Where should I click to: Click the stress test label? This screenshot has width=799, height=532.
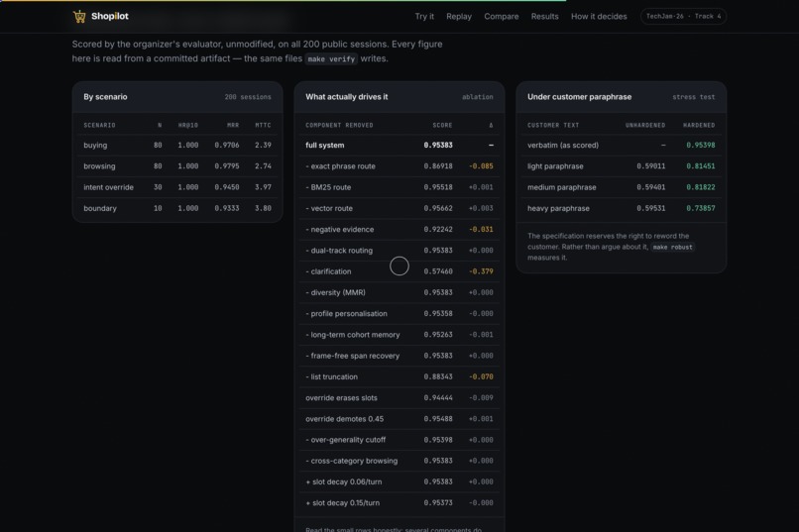pos(694,97)
